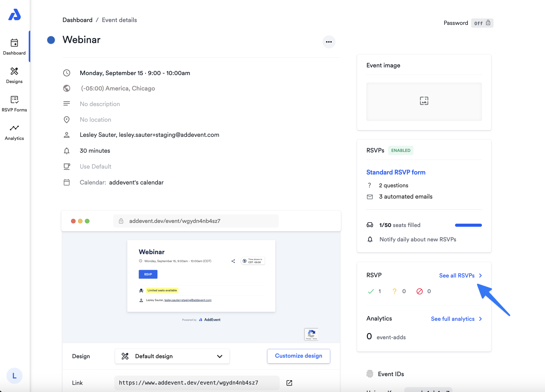Click the share icon in event preview

click(x=233, y=261)
